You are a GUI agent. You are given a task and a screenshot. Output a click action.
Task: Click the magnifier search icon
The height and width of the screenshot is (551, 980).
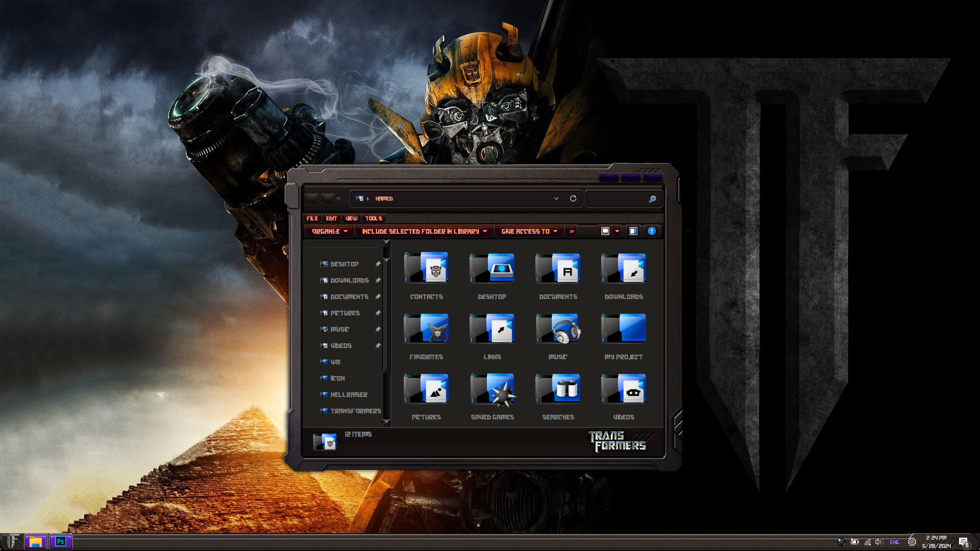coord(652,199)
